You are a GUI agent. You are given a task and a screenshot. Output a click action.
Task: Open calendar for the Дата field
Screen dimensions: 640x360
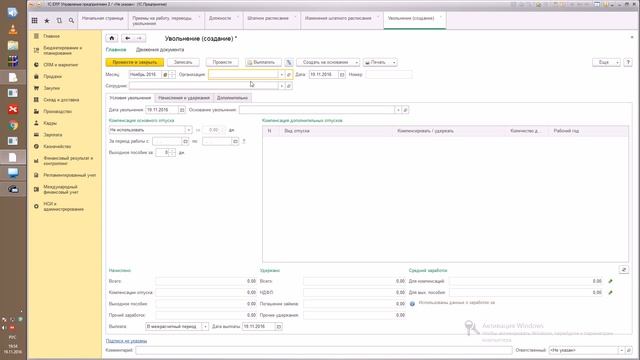(x=342, y=75)
